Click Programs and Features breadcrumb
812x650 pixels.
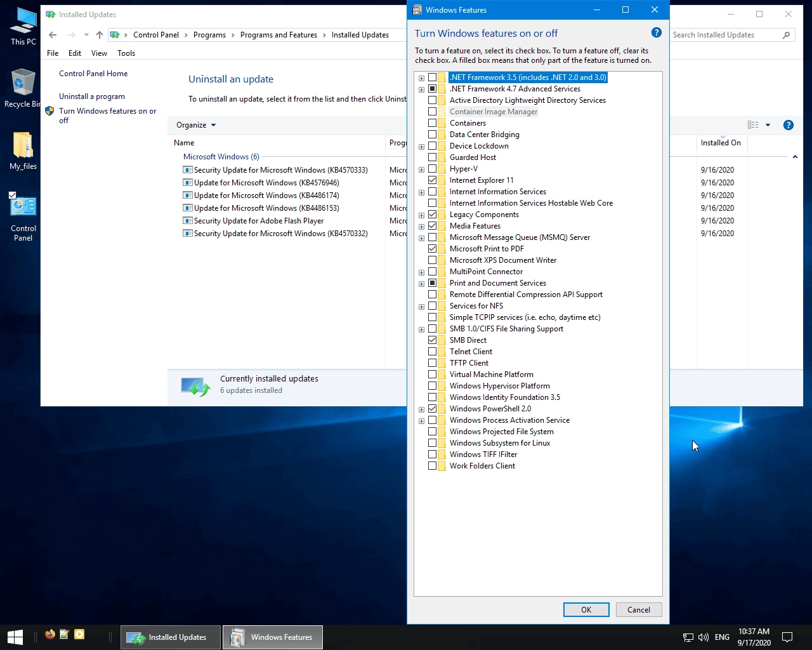278,35
